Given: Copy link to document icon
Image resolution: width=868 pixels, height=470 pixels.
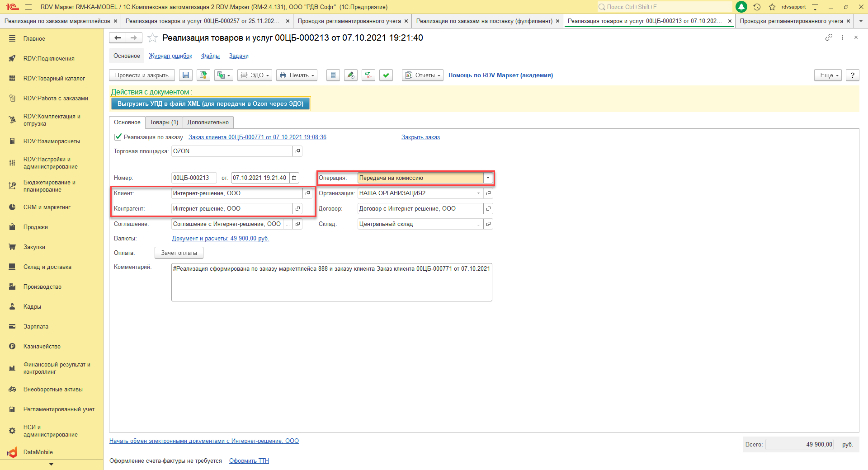Looking at the screenshot, I should [829, 38].
